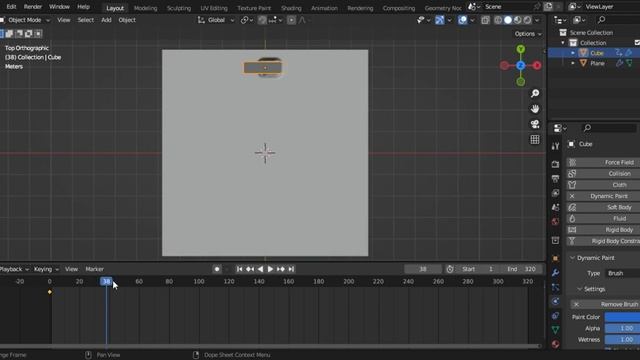Jump to the timeline start frame
The height and width of the screenshot is (360, 640).
click(x=240, y=269)
